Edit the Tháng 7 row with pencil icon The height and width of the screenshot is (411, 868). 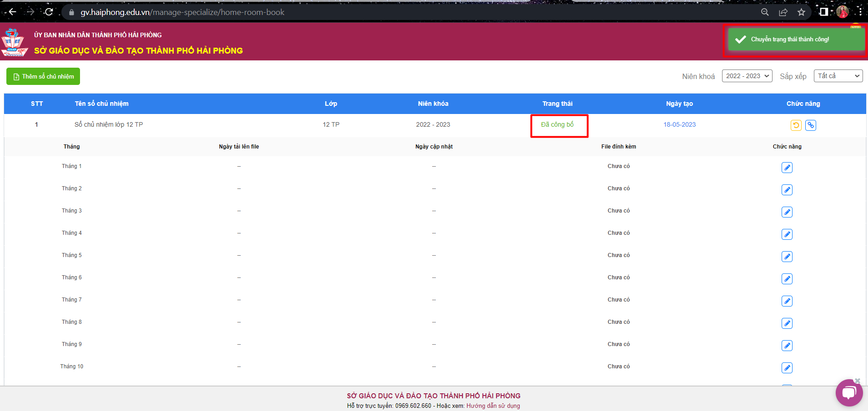click(787, 301)
